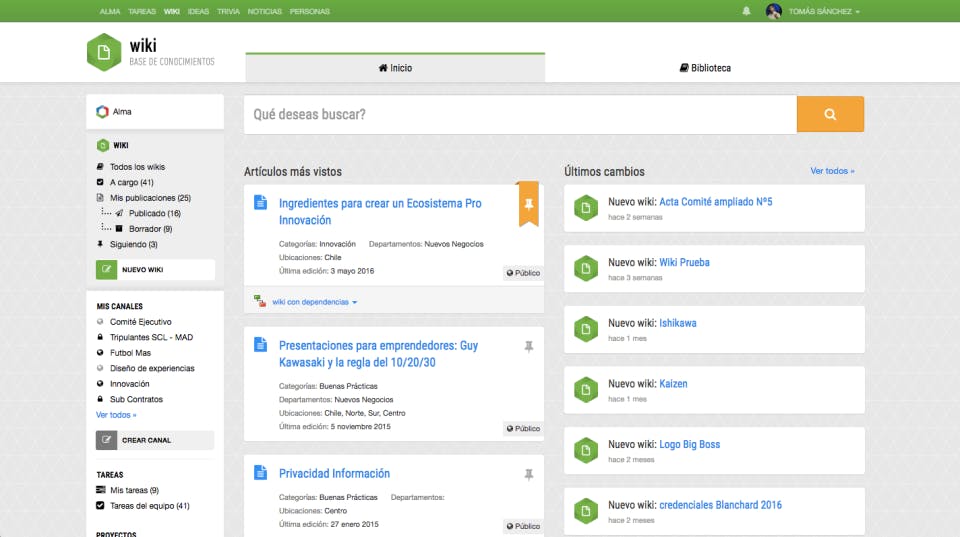Select Publicado (16) sub-item
960x537 pixels.
click(154, 213)
